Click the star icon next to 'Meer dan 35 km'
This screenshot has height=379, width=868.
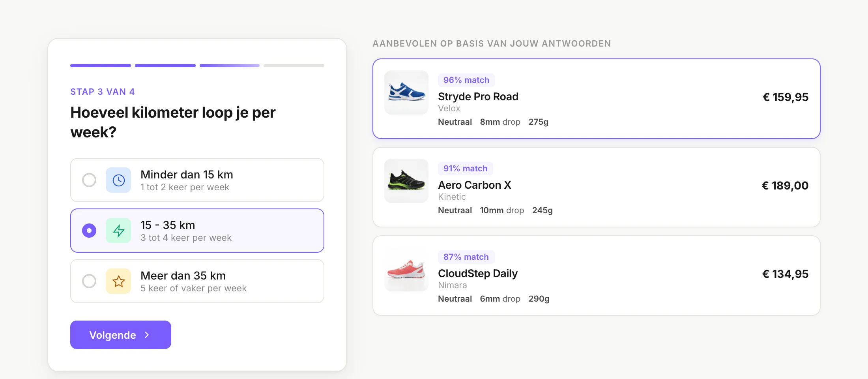click(x=118, y=281)
